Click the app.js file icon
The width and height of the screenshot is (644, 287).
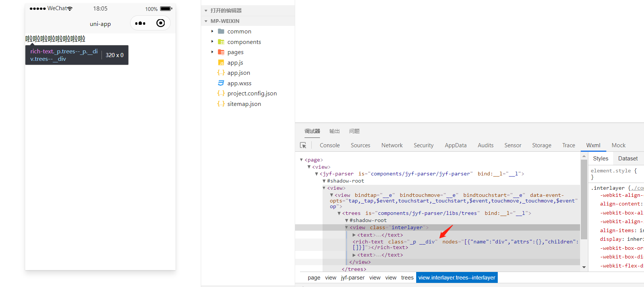pos(221,62)
